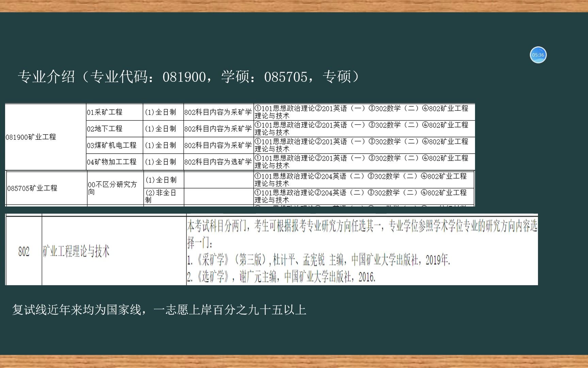The image size is (588, 368).
Task: Select the '03煤矿机电工程' direction cell
Action: [x=114, y=145]
